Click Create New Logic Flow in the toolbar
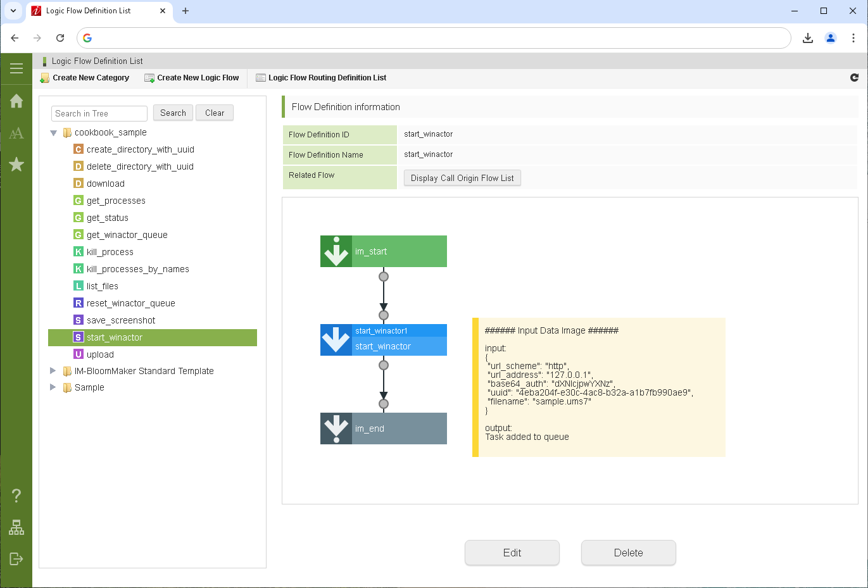This screenshot has height=588, width=868. pos(192,78)
